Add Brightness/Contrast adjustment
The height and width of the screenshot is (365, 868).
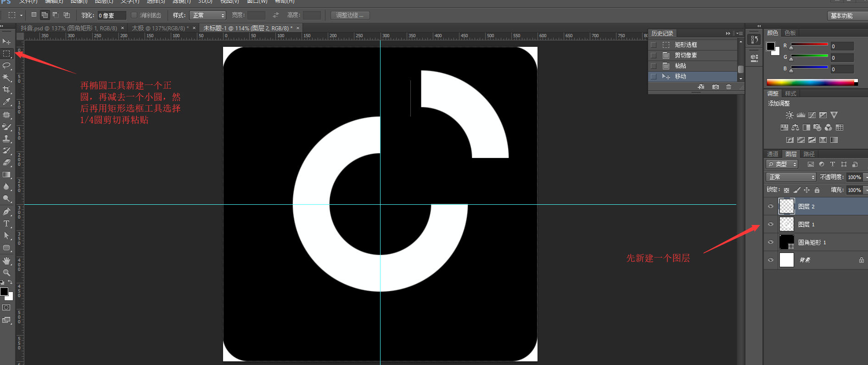790,115
